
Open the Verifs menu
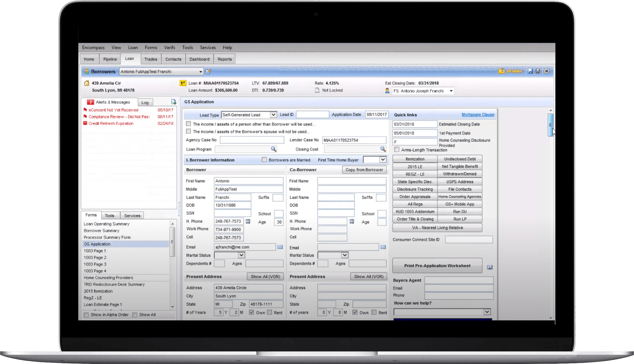tap(169, 47)
